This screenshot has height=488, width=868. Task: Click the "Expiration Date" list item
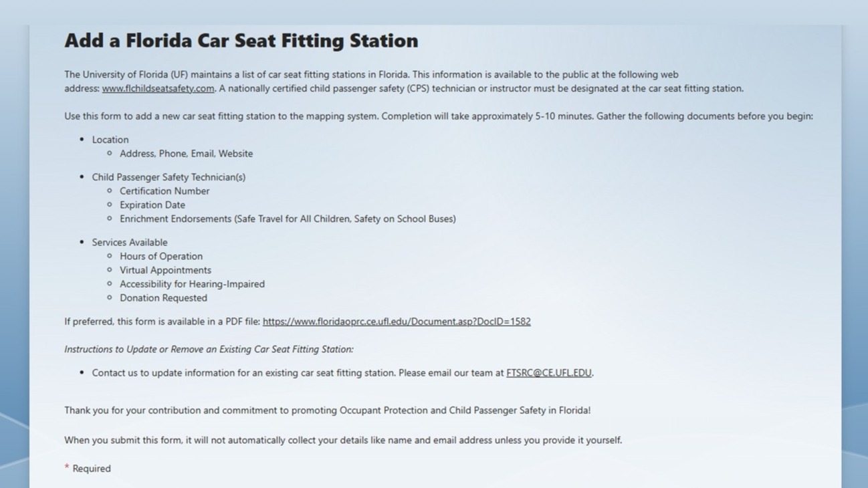[152, 205]
